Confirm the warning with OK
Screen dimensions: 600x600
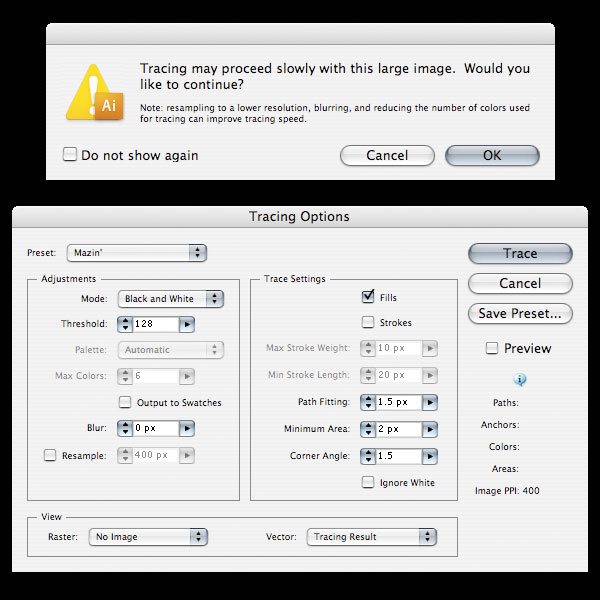(x=492, y=155)
